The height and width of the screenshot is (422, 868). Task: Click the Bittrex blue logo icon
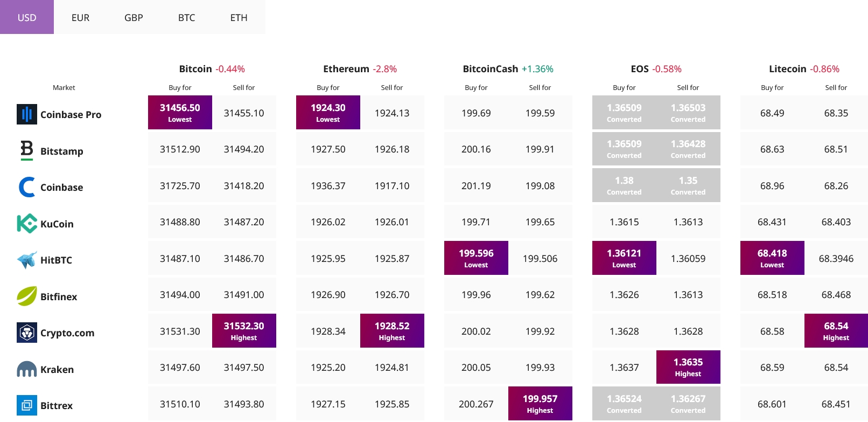[x=26, y=405]
